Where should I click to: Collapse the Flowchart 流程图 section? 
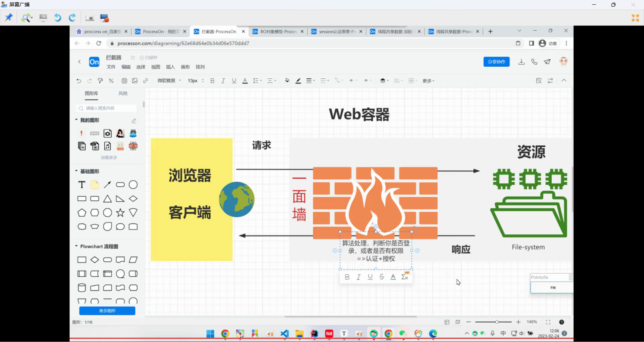(x=76, y=246)
